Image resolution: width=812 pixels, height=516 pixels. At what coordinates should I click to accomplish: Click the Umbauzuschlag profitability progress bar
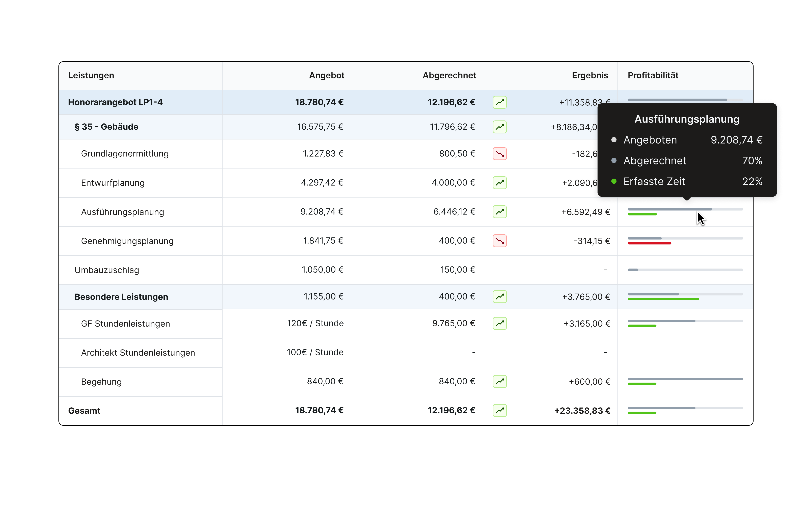[x=685, y=270]
